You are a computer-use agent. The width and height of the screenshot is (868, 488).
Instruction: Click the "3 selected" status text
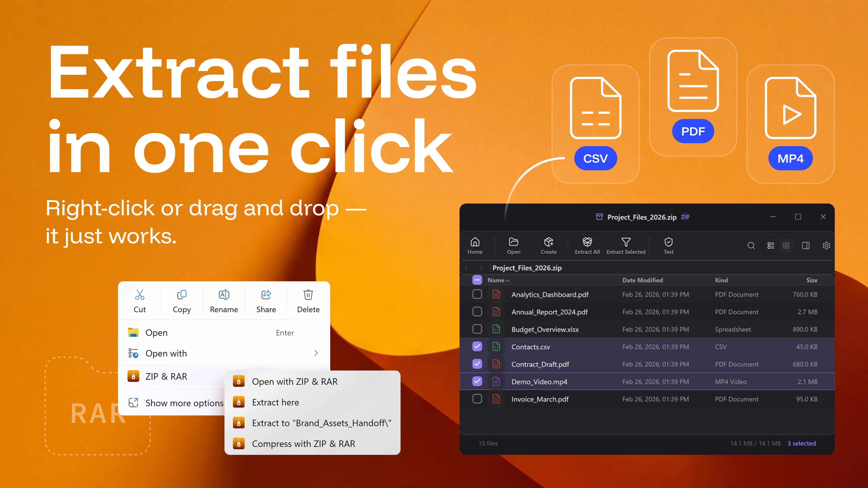(x=802, y=443)
